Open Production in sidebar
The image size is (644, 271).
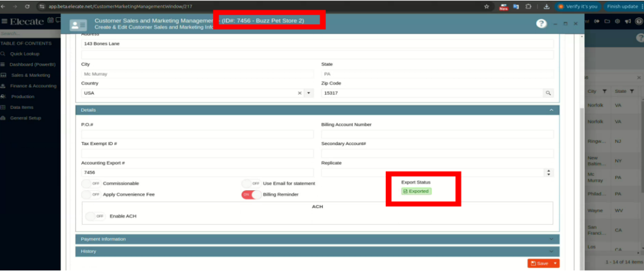(22, 97)
